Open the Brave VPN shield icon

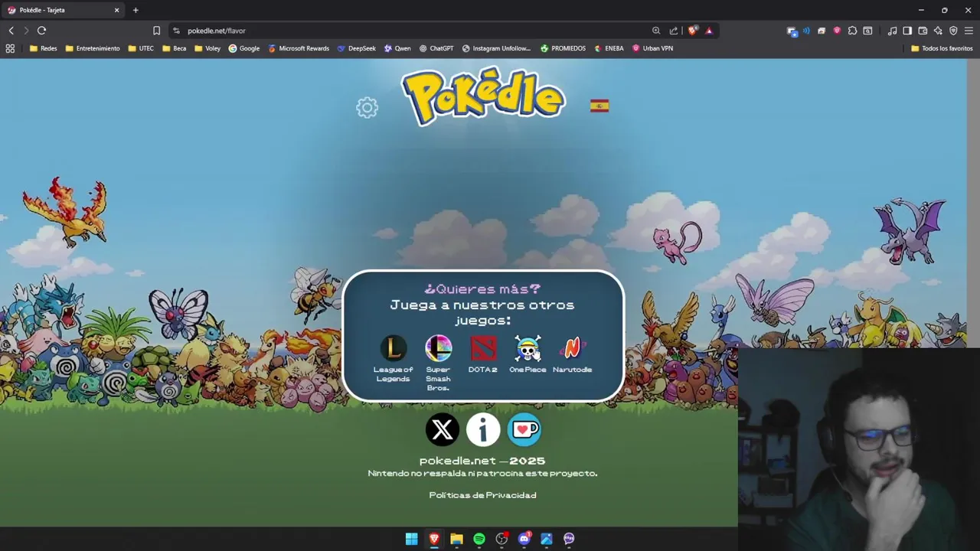tap(953, 31)
